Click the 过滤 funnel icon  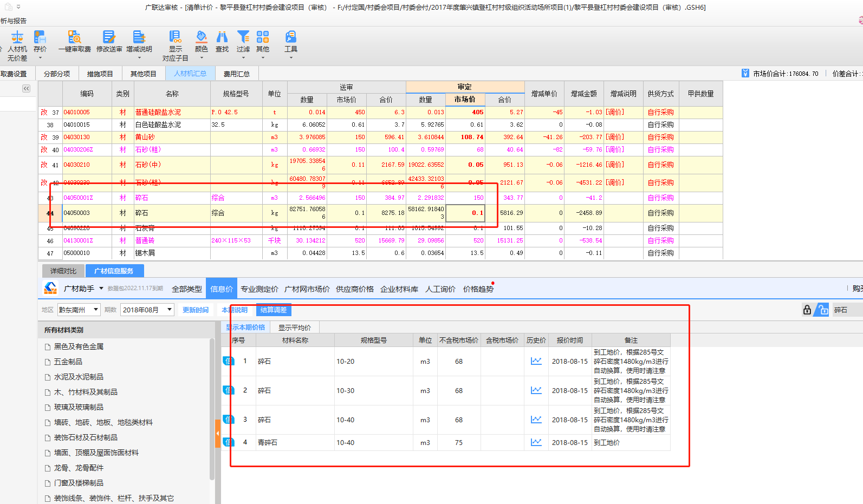(x=243, y=37)
